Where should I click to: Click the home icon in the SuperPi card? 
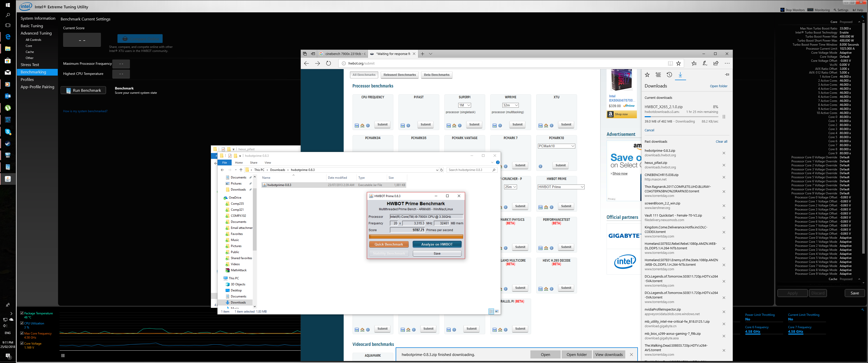[454, 126]
